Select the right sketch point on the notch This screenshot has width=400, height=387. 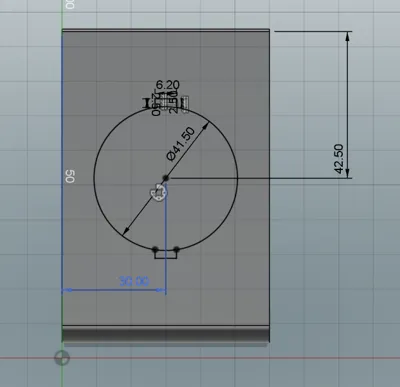[176, 249]
